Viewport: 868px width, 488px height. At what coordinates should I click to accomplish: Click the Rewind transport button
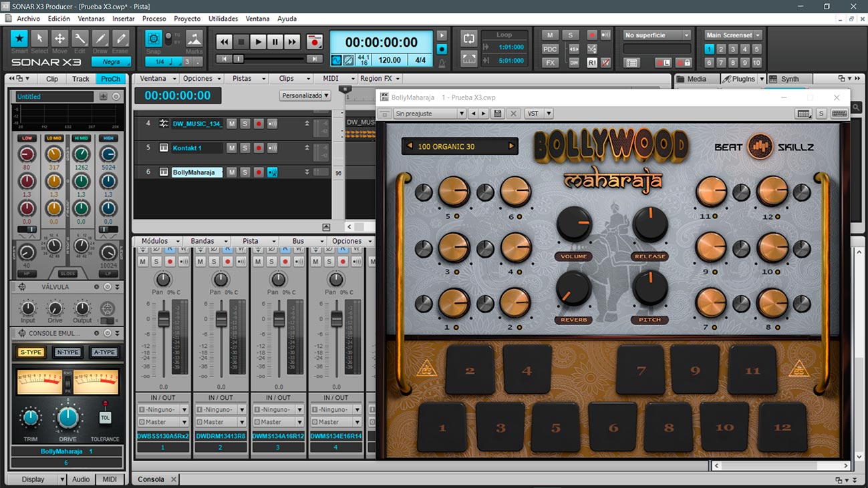(225, 41)
